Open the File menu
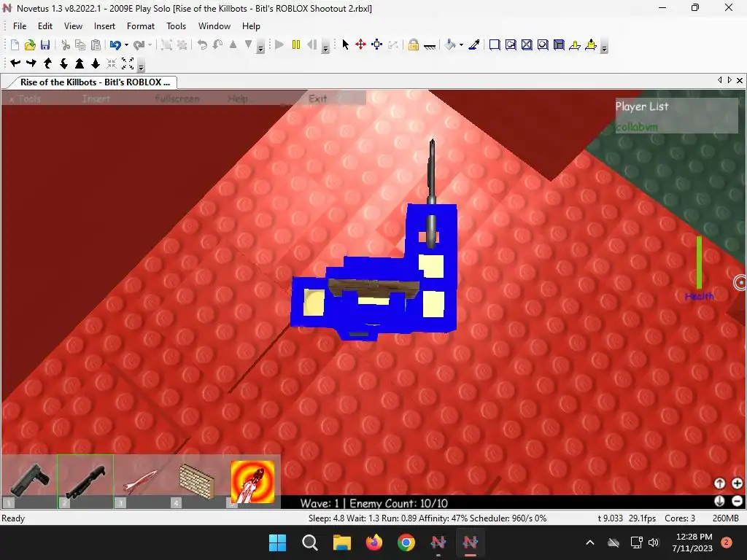This screenshot has height=560, width=747. [20, 26]
